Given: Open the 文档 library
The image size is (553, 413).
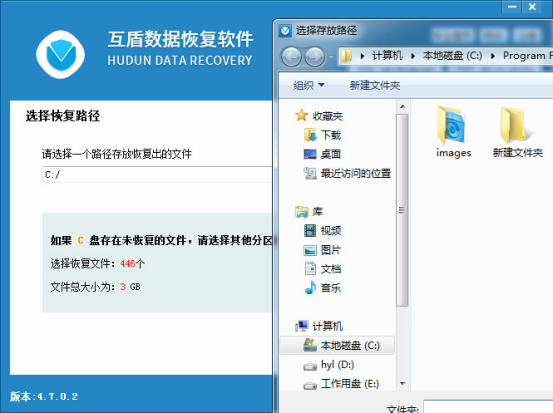Looking at the screenshot, I should (330, 269).
